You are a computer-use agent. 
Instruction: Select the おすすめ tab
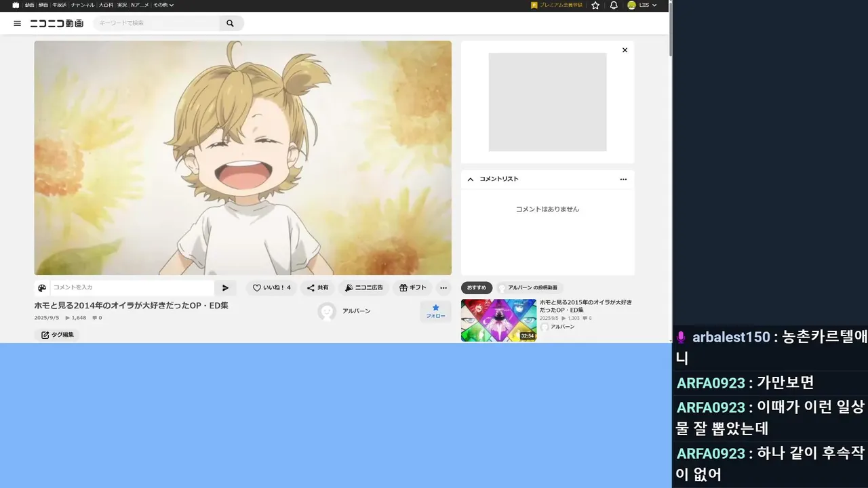[x=477, y=288]
